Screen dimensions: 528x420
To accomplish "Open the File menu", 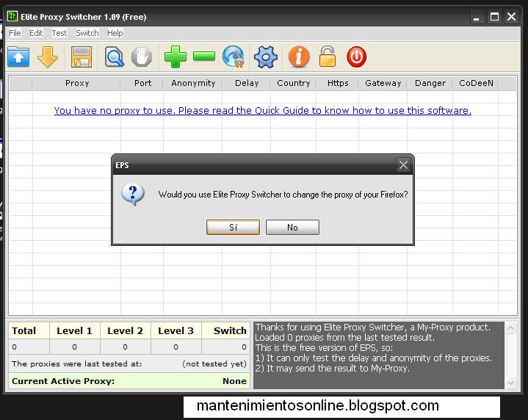I will pos(15,33).
